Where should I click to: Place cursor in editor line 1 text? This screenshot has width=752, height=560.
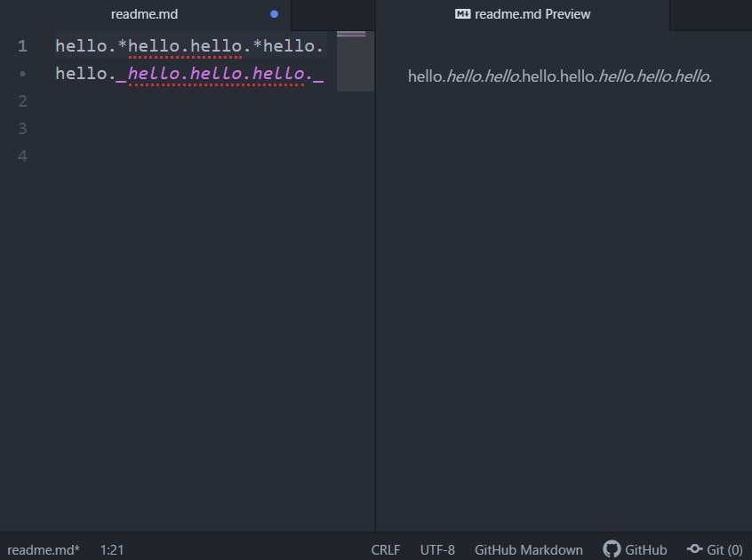click(x=189, y=46)
